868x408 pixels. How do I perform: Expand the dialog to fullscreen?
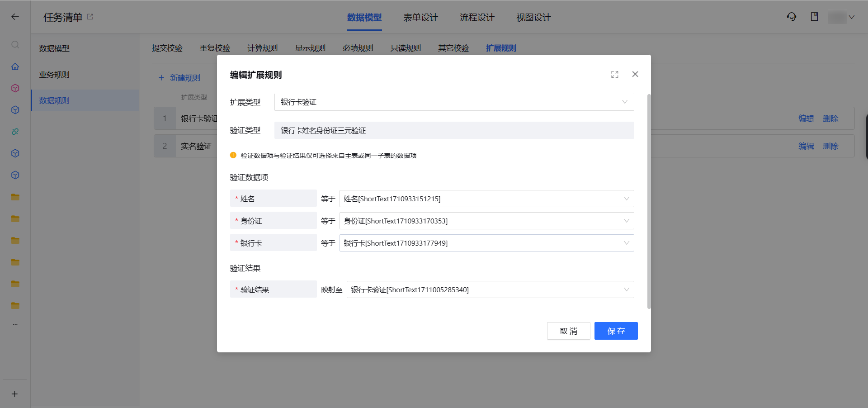(x=615, y=74)
